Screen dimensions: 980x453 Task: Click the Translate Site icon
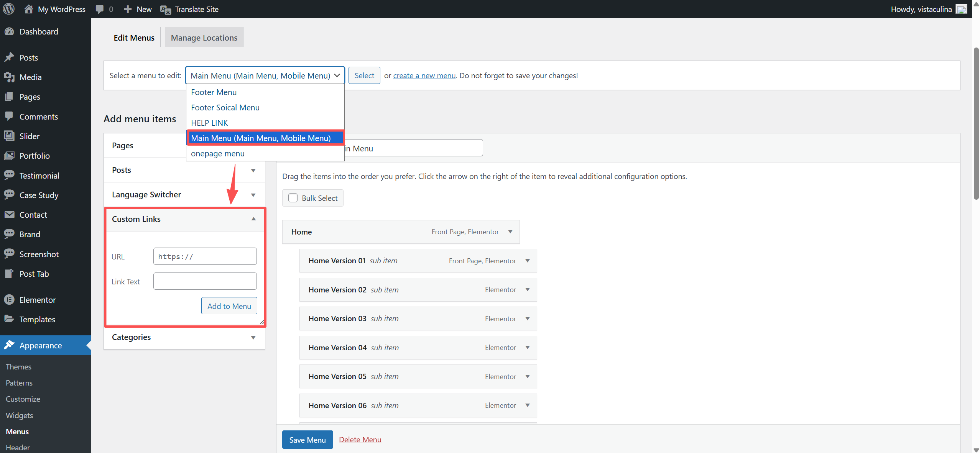point(165,9)
